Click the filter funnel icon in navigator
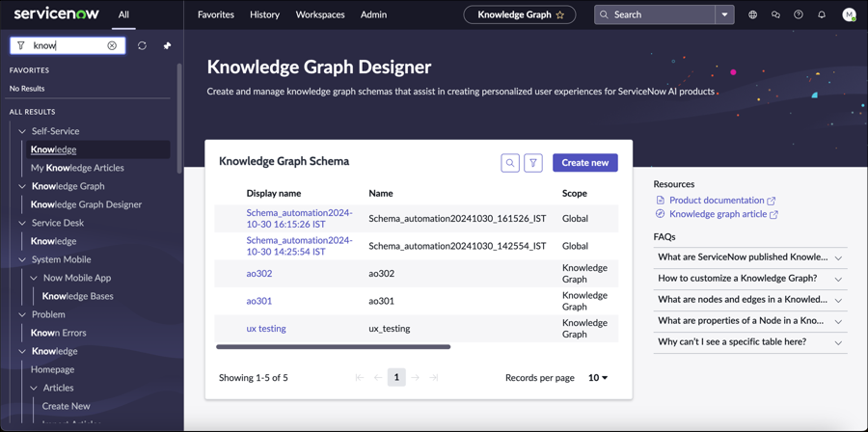This screenshot has width=868, height=432. pyautogui.click(x=20, y=46)
